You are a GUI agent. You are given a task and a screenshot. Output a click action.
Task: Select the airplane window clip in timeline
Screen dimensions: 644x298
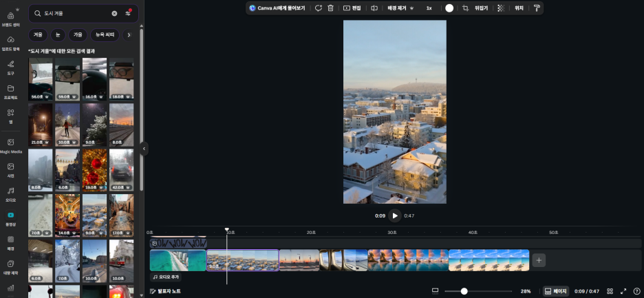coord(344,260)
